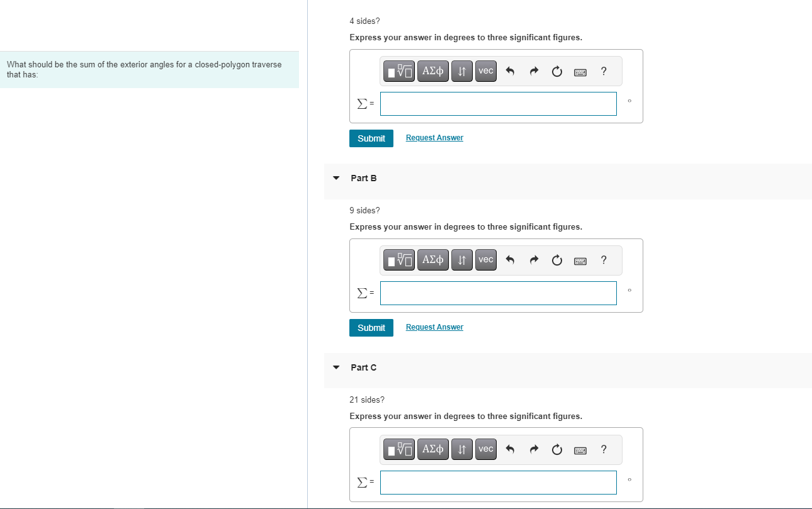Screen dimensions: 812x509
Task: Open the math templates palette in Part A
Action: pos(398,71)
